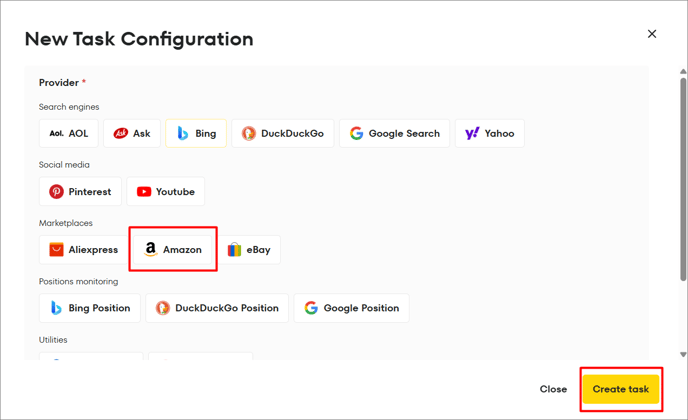Click the Create task button
The image size is (688, 420).
coord(621,389)
